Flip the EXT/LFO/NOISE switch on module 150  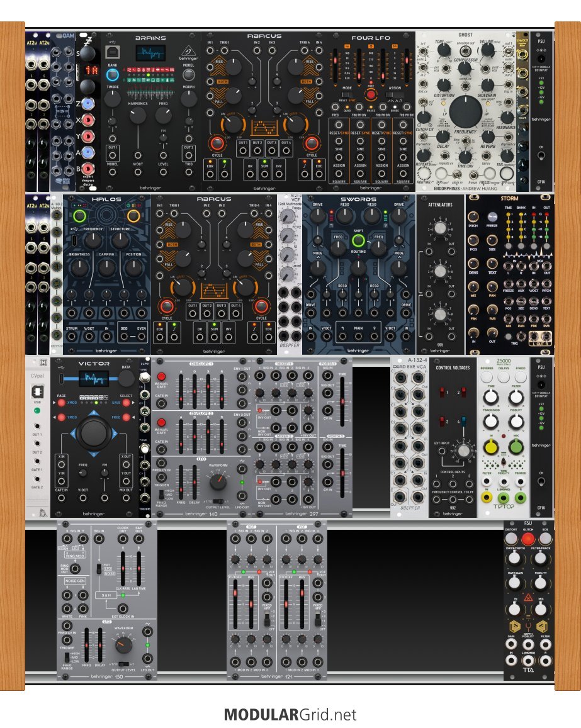(x=98, y=568)
